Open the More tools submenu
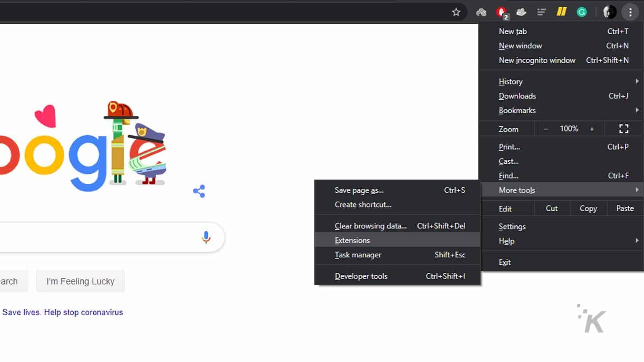644x362 pixels. coord(561,190)
